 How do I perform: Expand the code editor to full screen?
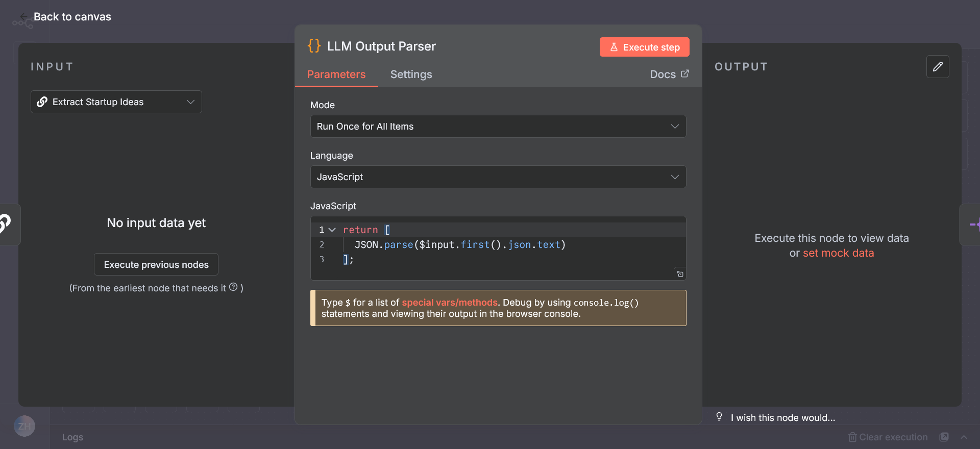[x=680, y=274]
